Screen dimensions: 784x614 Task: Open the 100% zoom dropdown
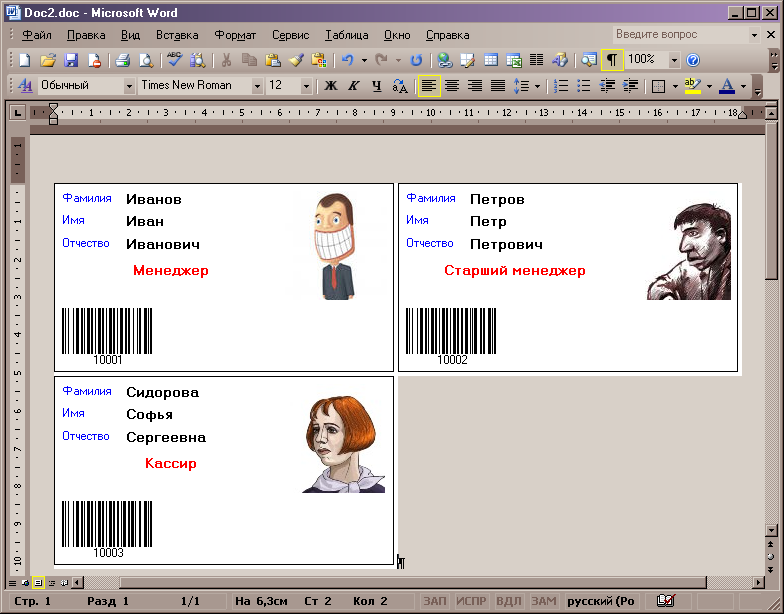(674, 60)
